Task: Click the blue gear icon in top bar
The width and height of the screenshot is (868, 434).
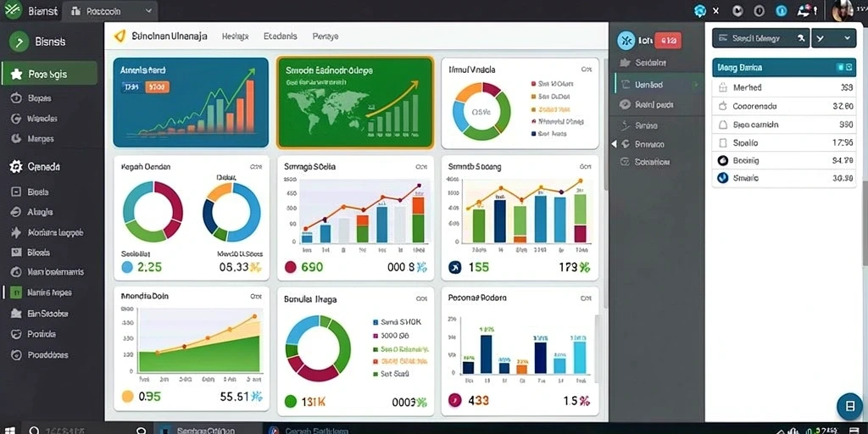Action: [700, 10]
